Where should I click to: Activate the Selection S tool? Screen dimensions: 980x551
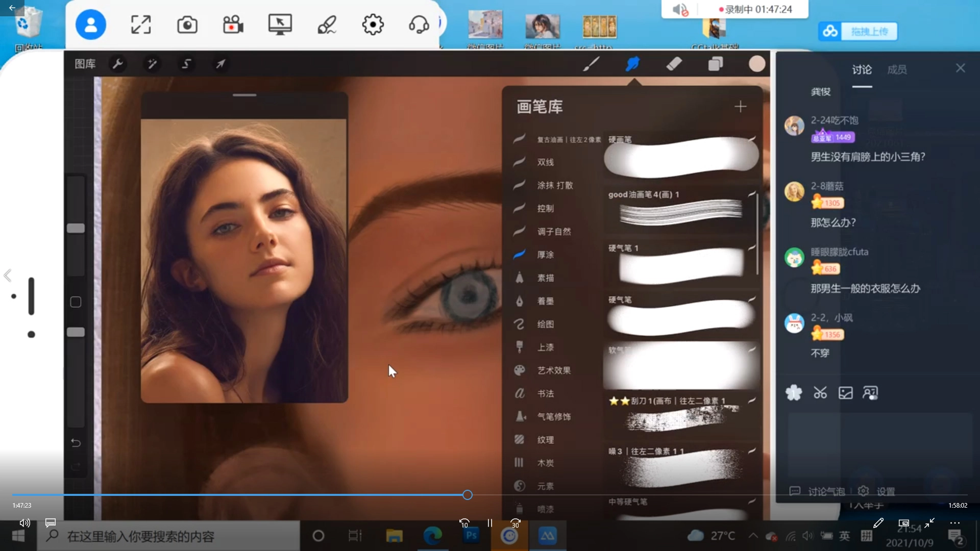186,64
